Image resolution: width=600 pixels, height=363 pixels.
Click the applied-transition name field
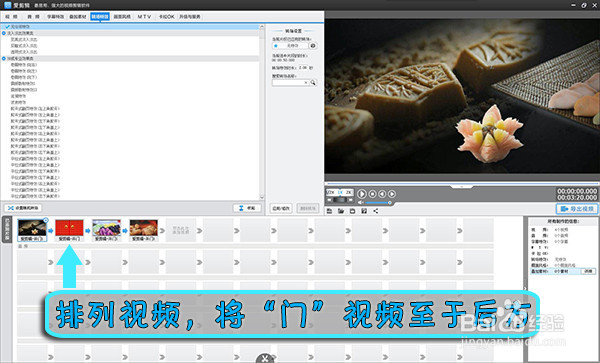point(290,46)
